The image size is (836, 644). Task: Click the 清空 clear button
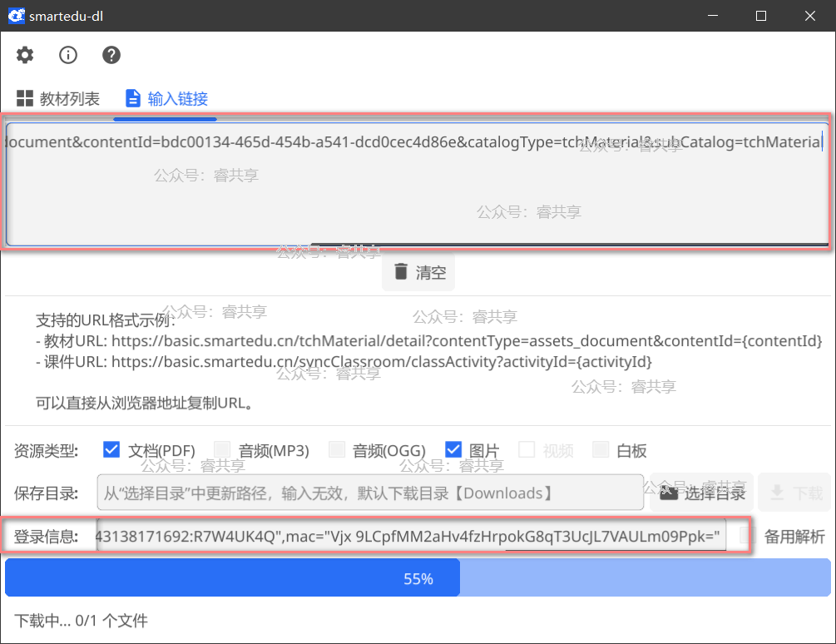coord(418,272)
